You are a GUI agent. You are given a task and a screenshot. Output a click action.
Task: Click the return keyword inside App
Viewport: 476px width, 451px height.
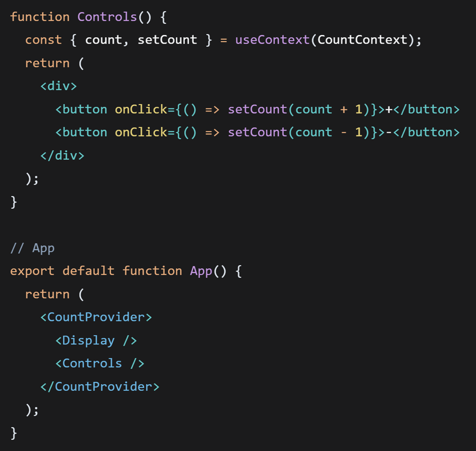pos(47,295)
